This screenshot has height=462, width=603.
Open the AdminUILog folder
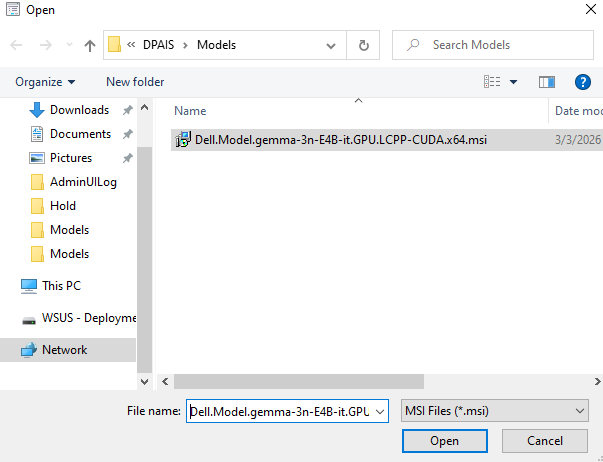pyautogui.click(x=83, y=182)
